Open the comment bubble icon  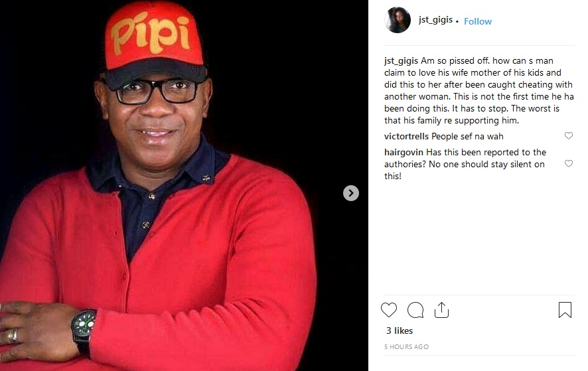[415, 310]
